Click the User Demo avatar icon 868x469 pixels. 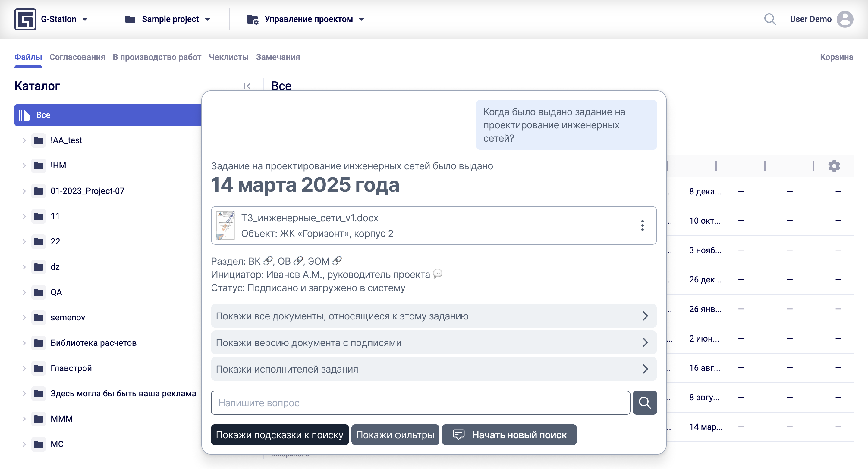tap(845, 19)
